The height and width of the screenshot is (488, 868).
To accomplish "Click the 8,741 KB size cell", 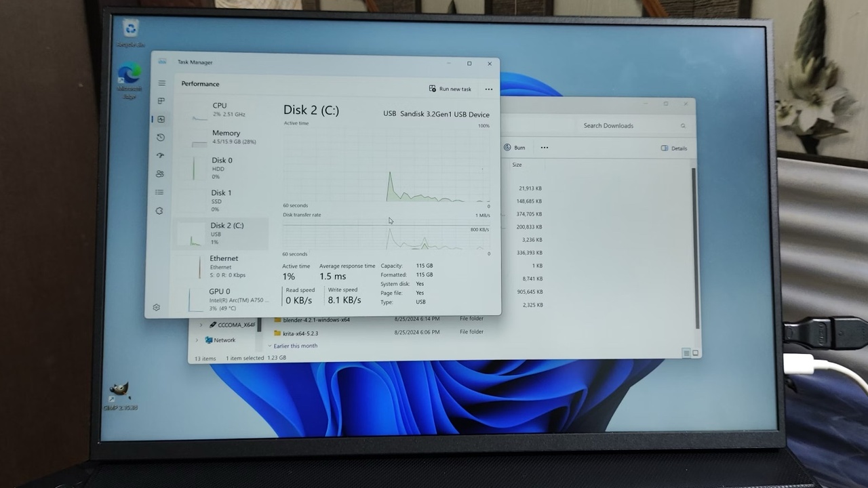I will pos(532,279).
